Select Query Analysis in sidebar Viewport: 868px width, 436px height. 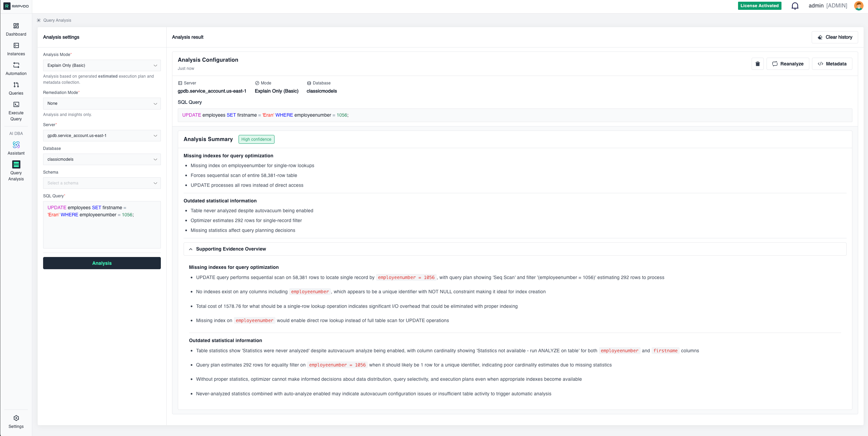[16, 165]
